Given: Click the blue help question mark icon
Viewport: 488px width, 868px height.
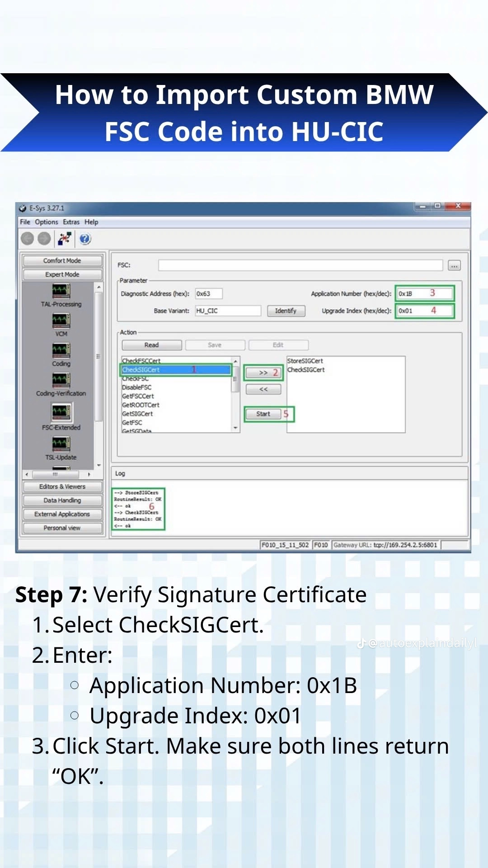Looking at the screenshot, I should point(85,239).
